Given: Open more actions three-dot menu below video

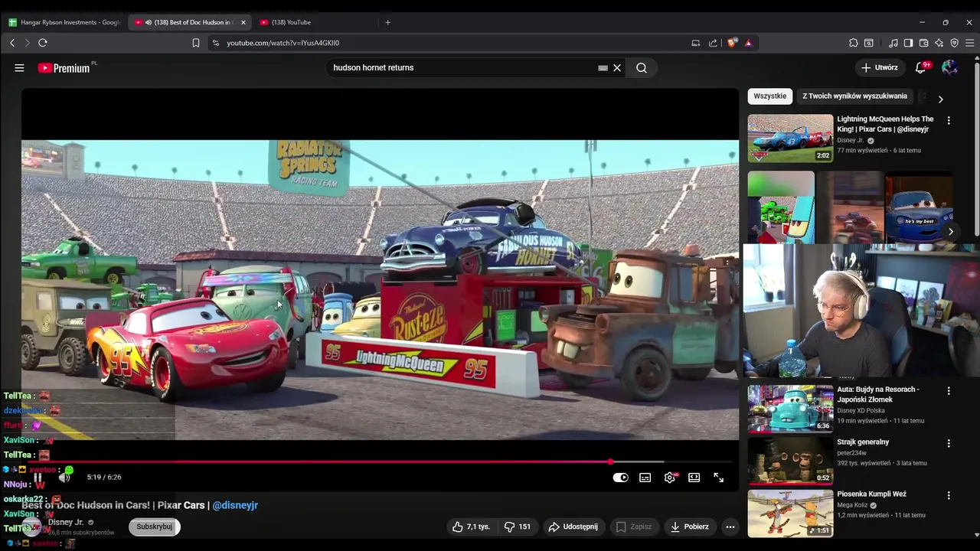Looking at the screenshot, I should tap(730, 527).
